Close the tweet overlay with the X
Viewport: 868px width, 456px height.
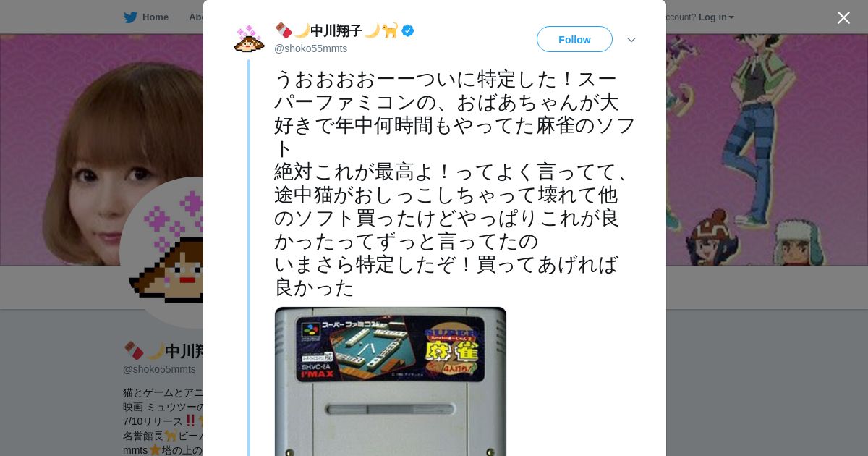(843, 17)
